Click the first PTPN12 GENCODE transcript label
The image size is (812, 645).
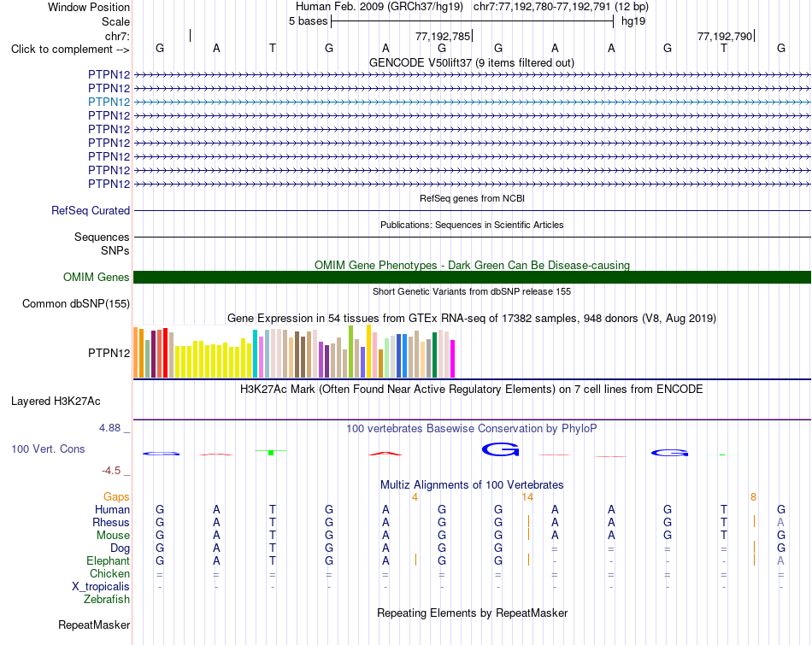coord(109,74)
